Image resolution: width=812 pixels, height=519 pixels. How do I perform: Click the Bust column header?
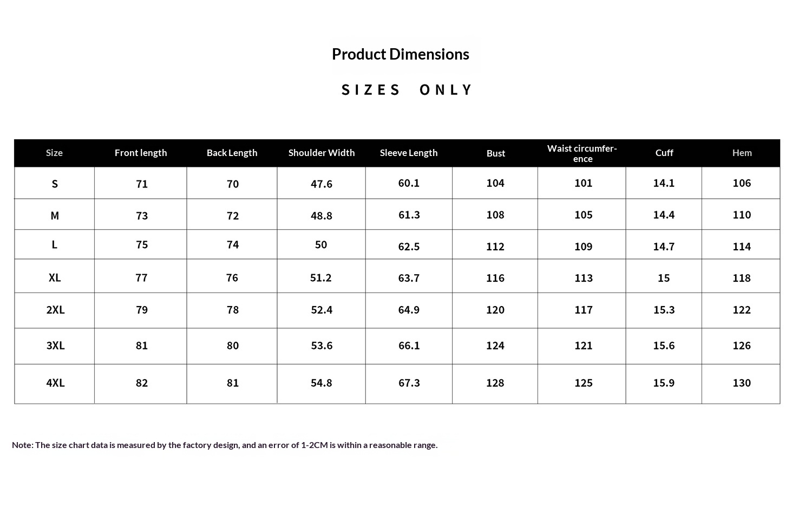[495, 153]
